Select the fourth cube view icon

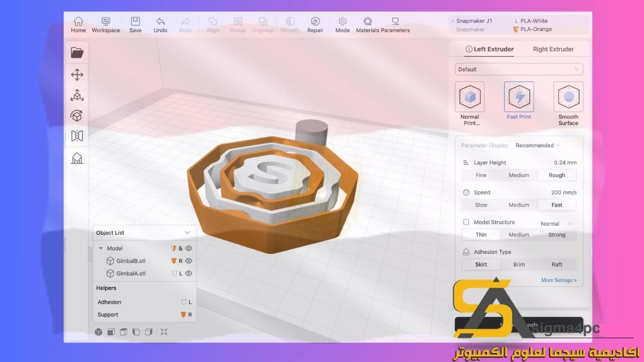[x=136, y=332]
